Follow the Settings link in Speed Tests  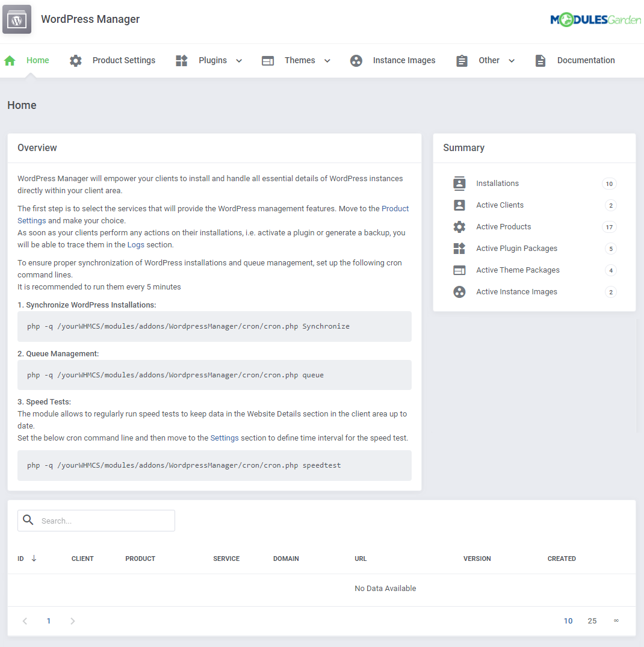click(x=224, y=438)
